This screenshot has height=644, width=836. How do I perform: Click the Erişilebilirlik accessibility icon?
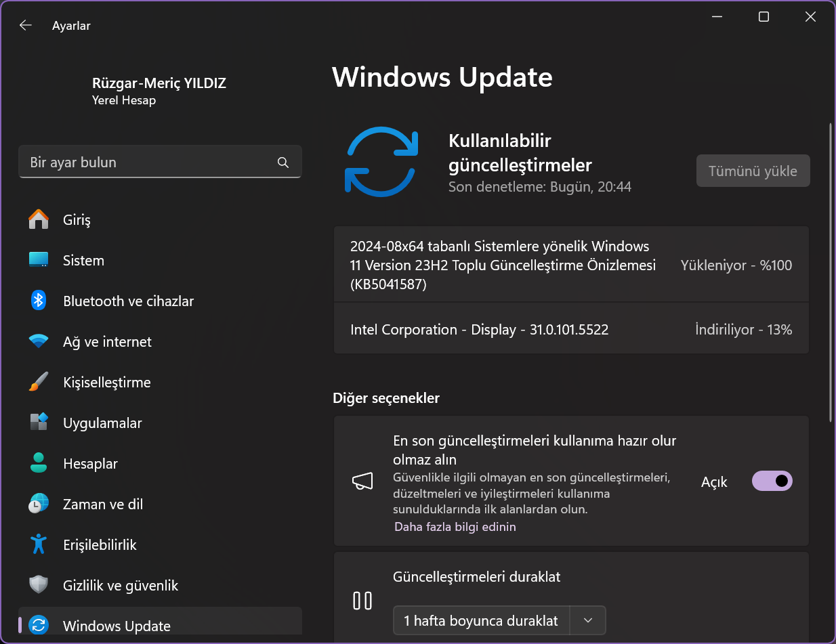click(39, 544)
